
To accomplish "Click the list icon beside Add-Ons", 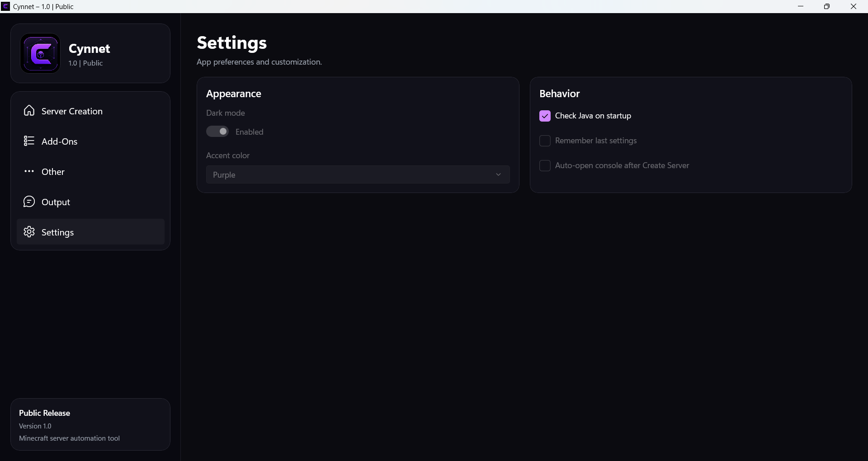I will tap(29, 141).
